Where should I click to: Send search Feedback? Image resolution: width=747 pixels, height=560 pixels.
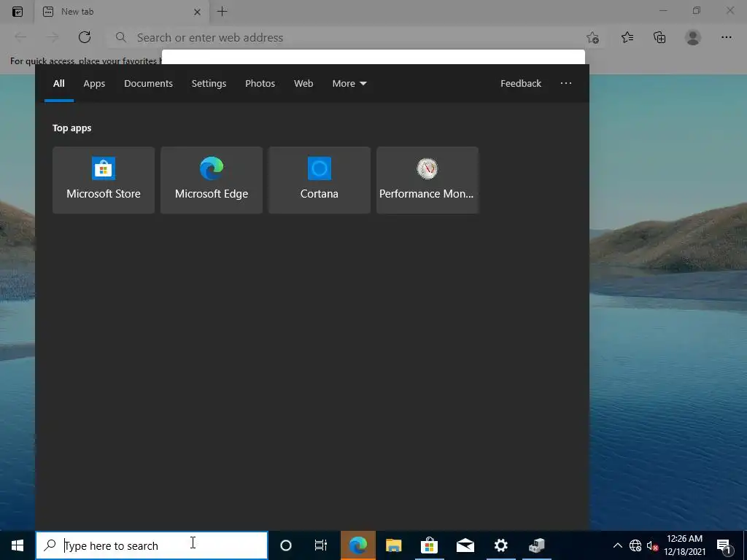coord(521,83)
